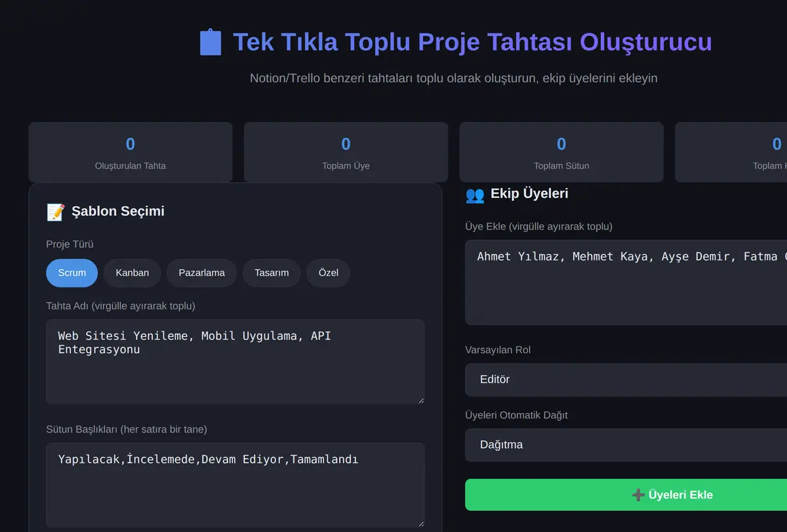Click the Üyeleri Otomatik Dağıt label
Image resolution: width=787 pixels, height=532 pixels.
[x=516, y=415]
